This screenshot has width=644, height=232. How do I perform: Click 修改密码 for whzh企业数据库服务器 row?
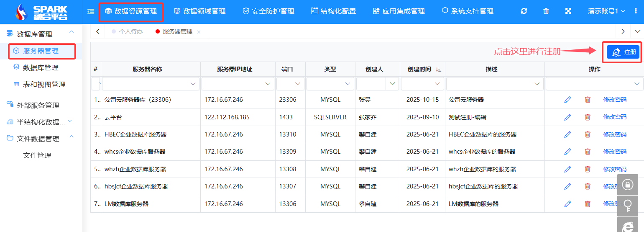615,169
